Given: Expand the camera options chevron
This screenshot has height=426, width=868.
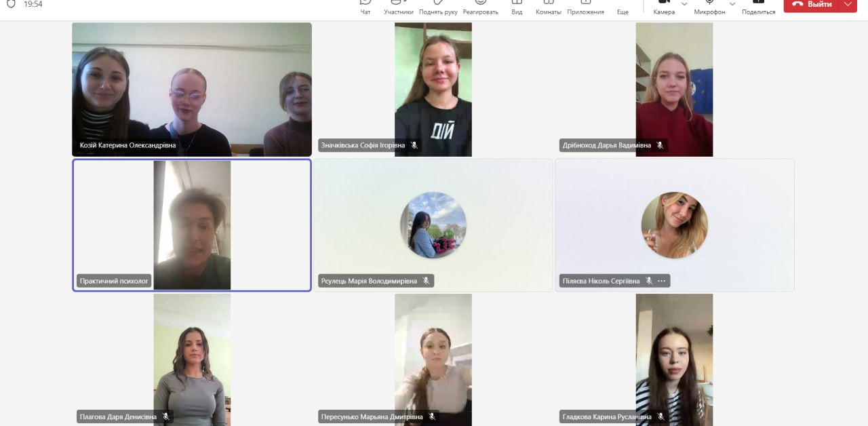Looking at the screenshot, I should point(684,4).
